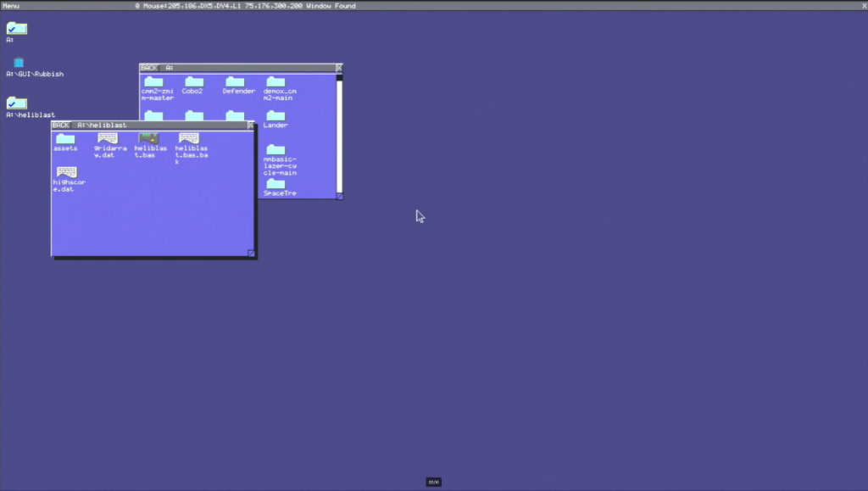The width and height of the screenshot is (868, 491).
Task: Open the Cobo2 folder
Action: coord(194,82)
